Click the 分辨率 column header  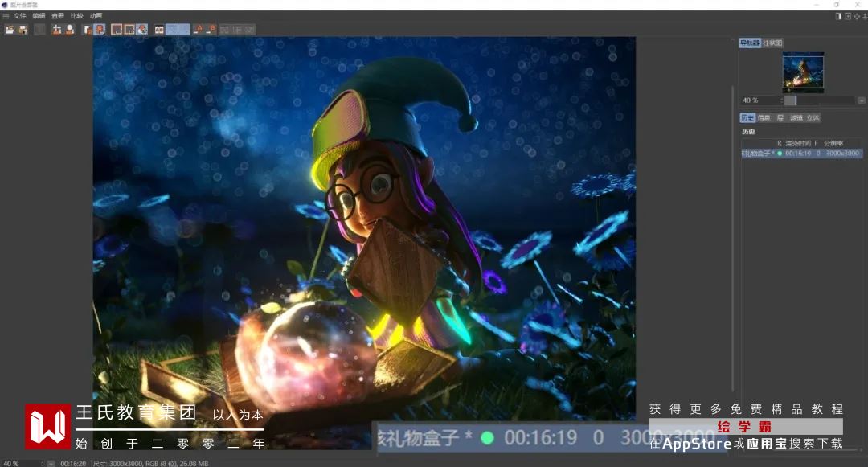coord(833,143)
